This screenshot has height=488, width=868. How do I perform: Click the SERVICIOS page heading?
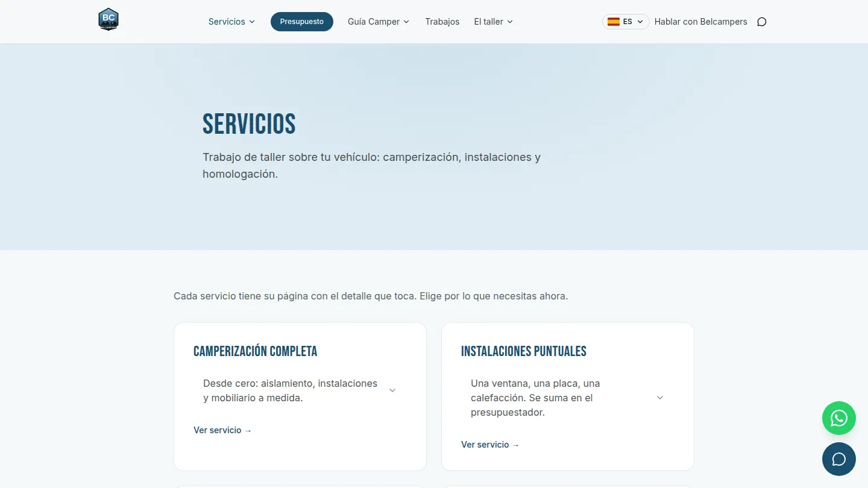249,124
